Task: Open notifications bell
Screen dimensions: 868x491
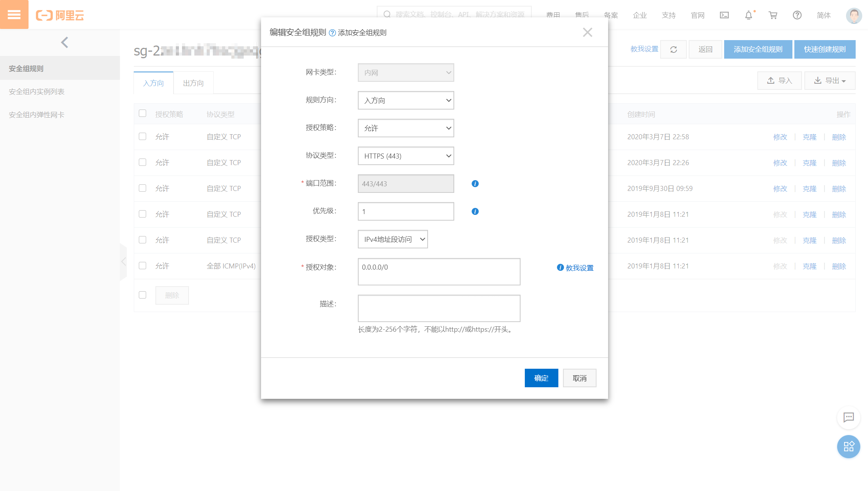Action: (x=748, y=15)
